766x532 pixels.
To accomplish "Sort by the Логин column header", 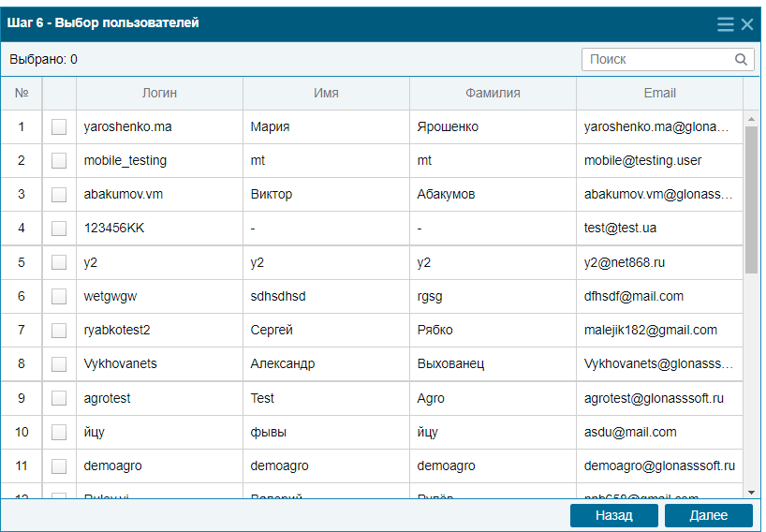I will (160, 94).
